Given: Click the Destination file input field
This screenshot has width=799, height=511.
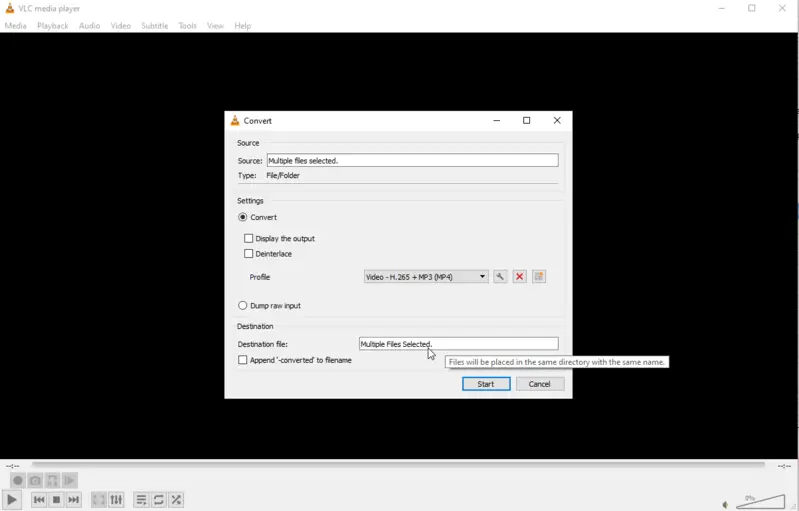Looking at the screenshot, I should click(459, 344).
